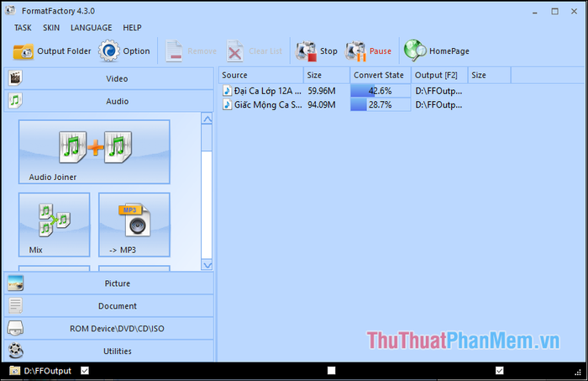
Task: Open the TASK menu
Action: [23, 28]
